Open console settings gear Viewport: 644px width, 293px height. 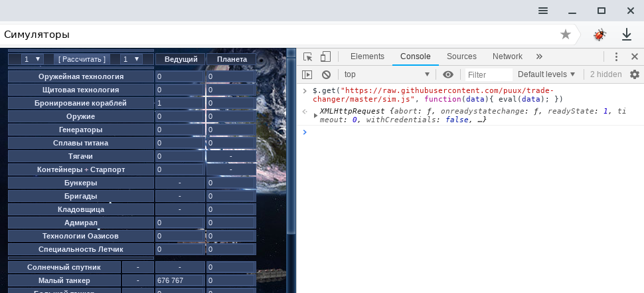tap(634, 75)
